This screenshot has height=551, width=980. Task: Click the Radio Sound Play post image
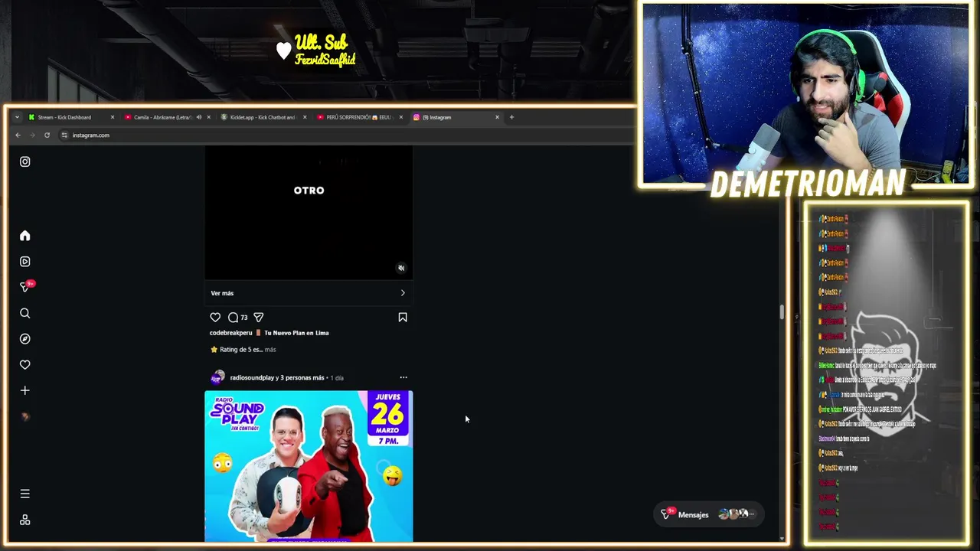click(309, 466)
